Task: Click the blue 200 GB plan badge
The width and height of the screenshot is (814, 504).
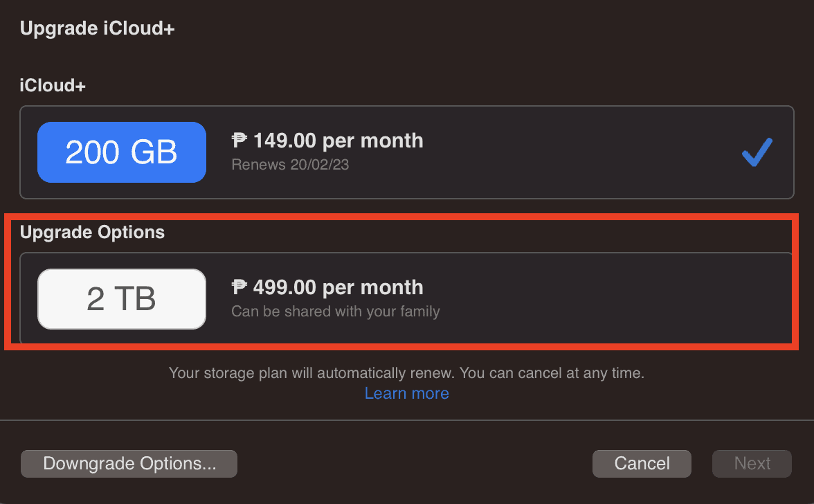Action: tap(122, 152)
